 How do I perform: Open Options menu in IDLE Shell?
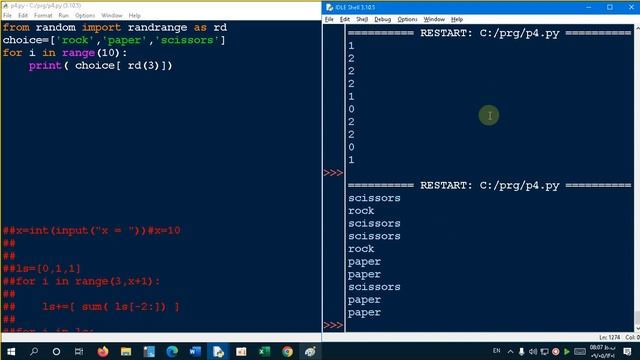coord(407,19)
